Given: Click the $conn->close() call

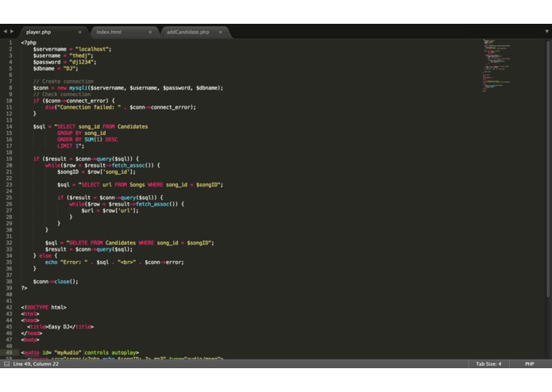Looking at the screenshot, I should (x=56, y=282).
